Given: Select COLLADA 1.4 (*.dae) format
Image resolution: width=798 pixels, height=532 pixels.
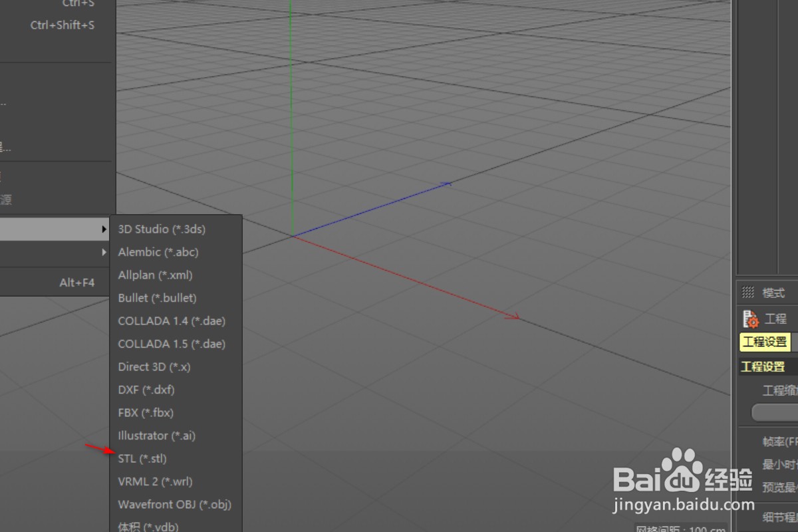Looking at the screenshot, I should (176, 321).
